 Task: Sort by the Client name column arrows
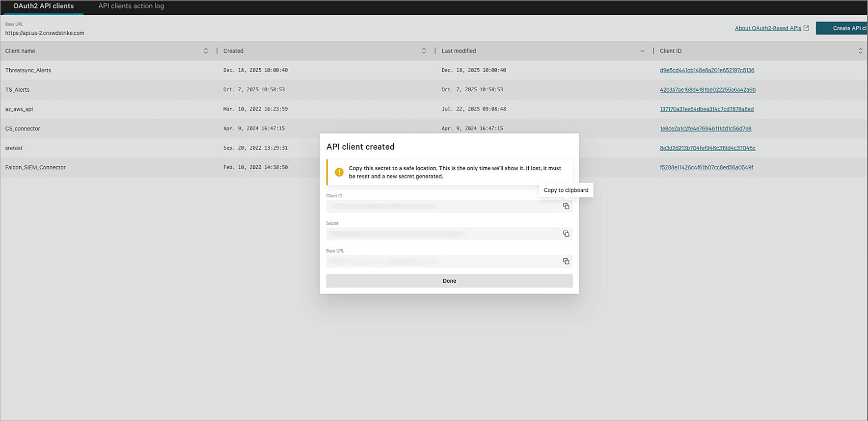(206, 51)
